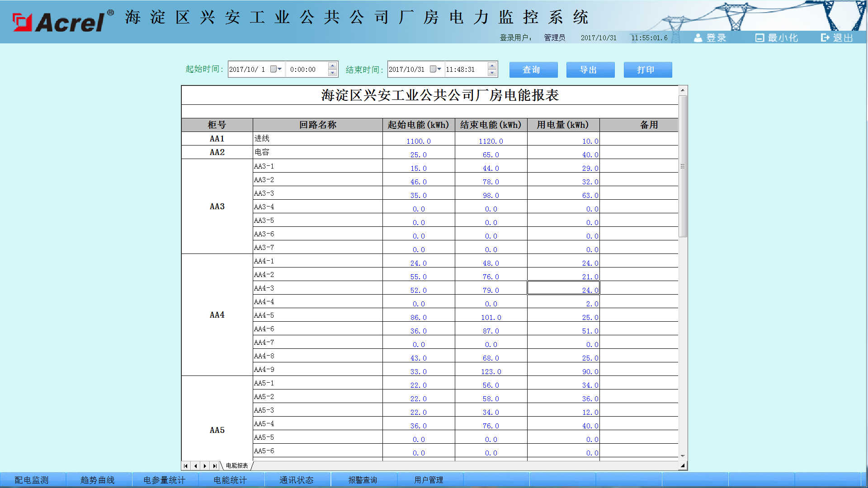Select the AA3-3 circuit name cell
Screen dimensions: 868x488
pyautogui.click(x=318, y=193)
